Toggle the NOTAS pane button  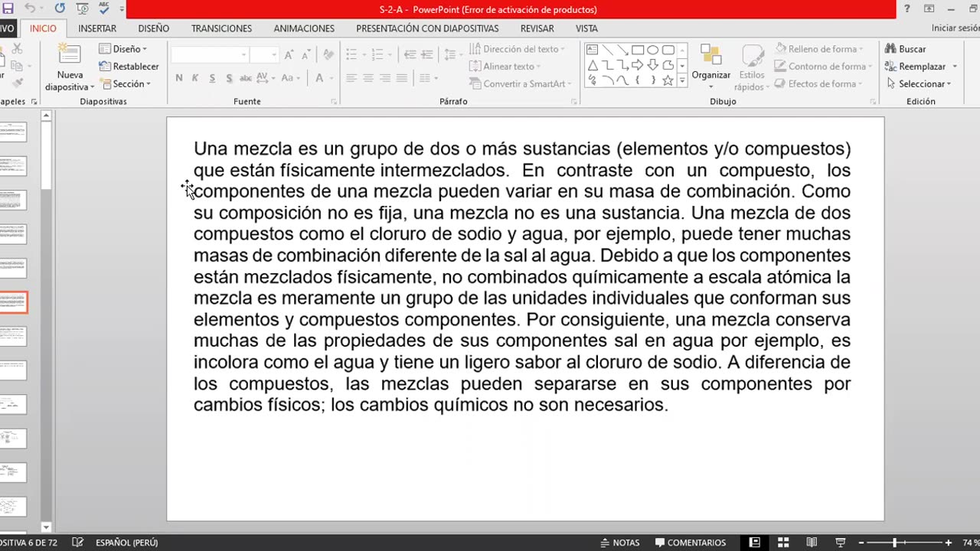620,543
